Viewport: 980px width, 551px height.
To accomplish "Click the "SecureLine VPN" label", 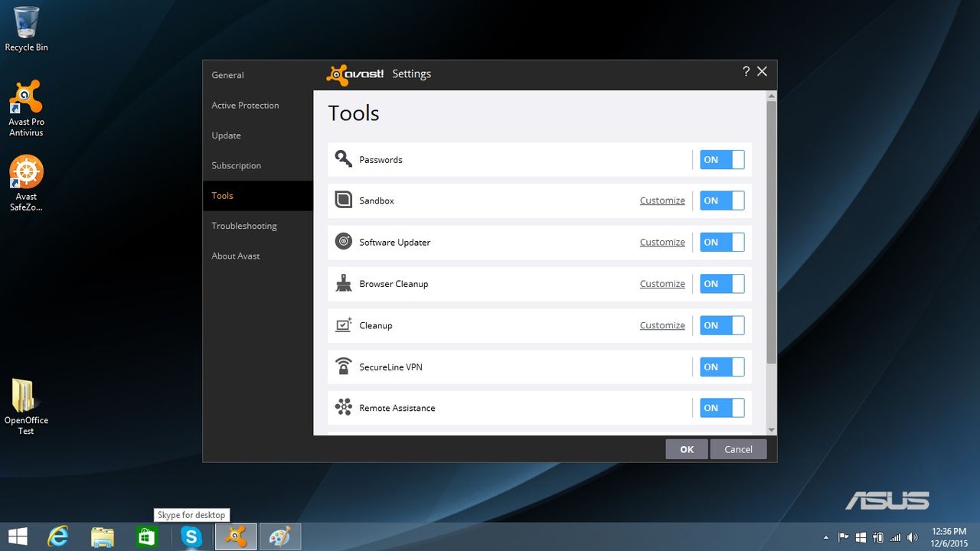I will [x=390, y=367].
